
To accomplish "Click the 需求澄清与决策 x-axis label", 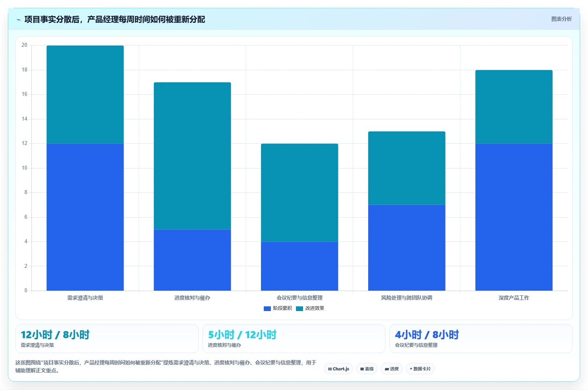I will (85, 298).
